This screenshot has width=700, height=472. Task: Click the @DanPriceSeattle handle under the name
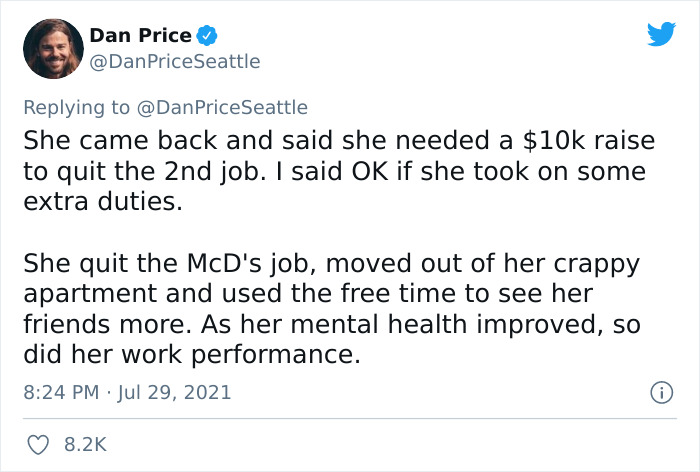174,61
